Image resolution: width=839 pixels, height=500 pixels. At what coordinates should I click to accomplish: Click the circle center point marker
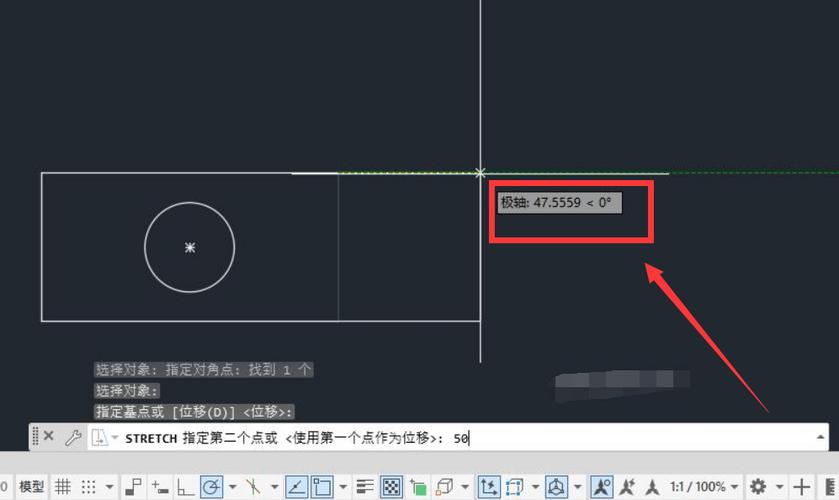click(x=190, y=247)
